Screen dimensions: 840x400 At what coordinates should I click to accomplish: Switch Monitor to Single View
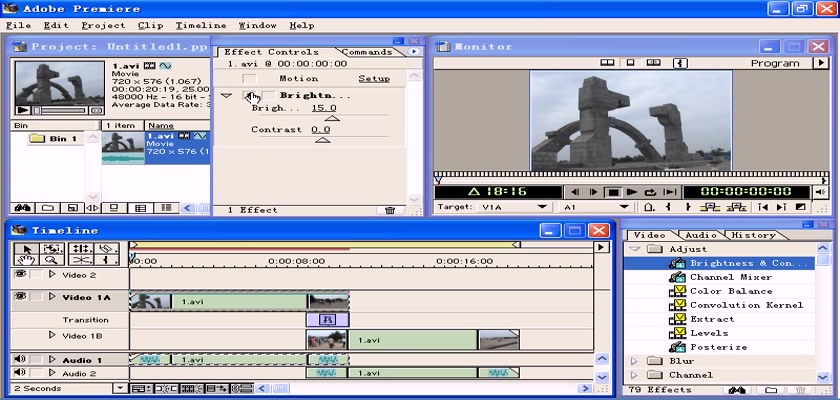(x=631, y=63)
